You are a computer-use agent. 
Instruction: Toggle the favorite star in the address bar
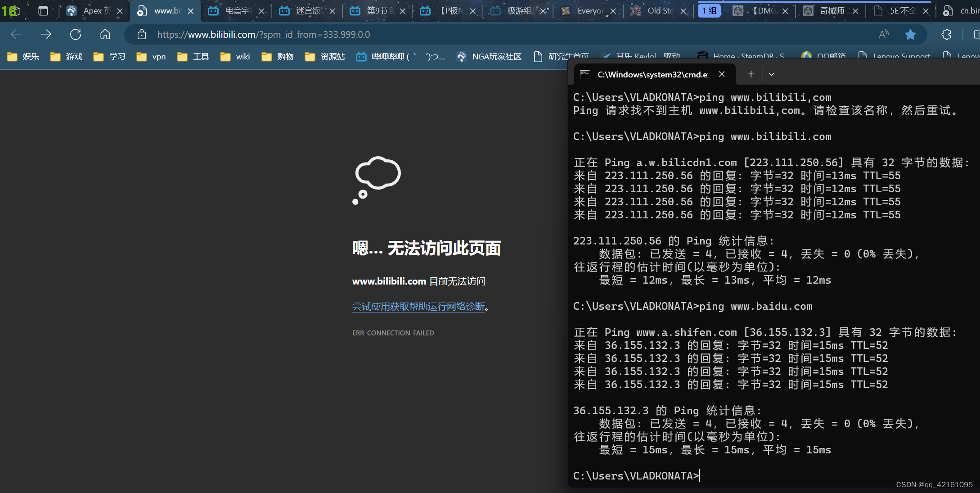911,34
